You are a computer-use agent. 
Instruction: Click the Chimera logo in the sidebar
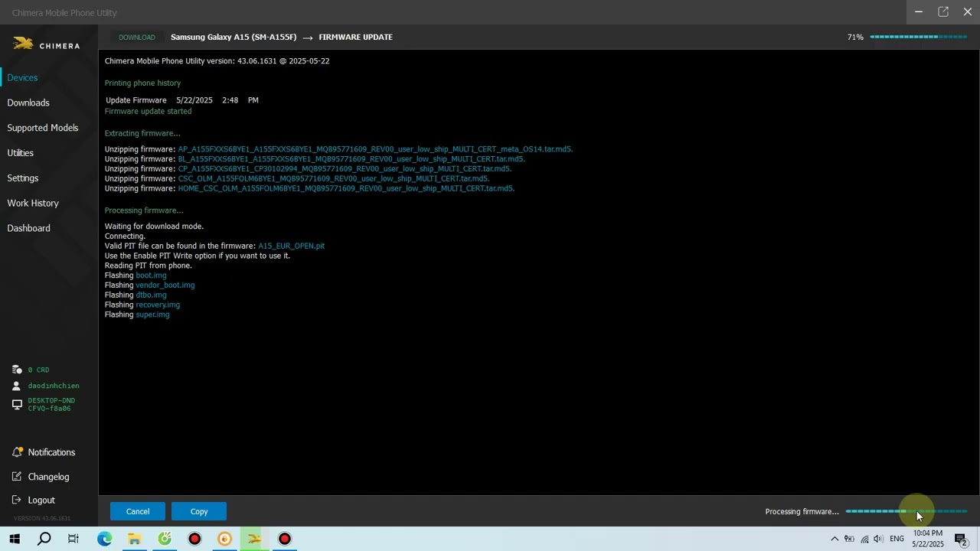coord(46,44)
